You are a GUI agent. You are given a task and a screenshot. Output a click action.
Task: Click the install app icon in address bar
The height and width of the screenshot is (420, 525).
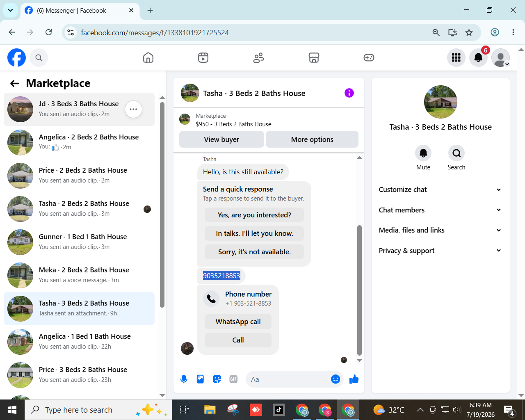[x=452, y=32]
